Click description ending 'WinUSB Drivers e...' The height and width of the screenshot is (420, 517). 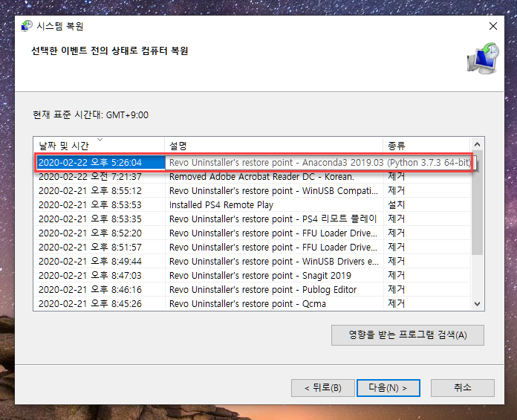(274, 262)
